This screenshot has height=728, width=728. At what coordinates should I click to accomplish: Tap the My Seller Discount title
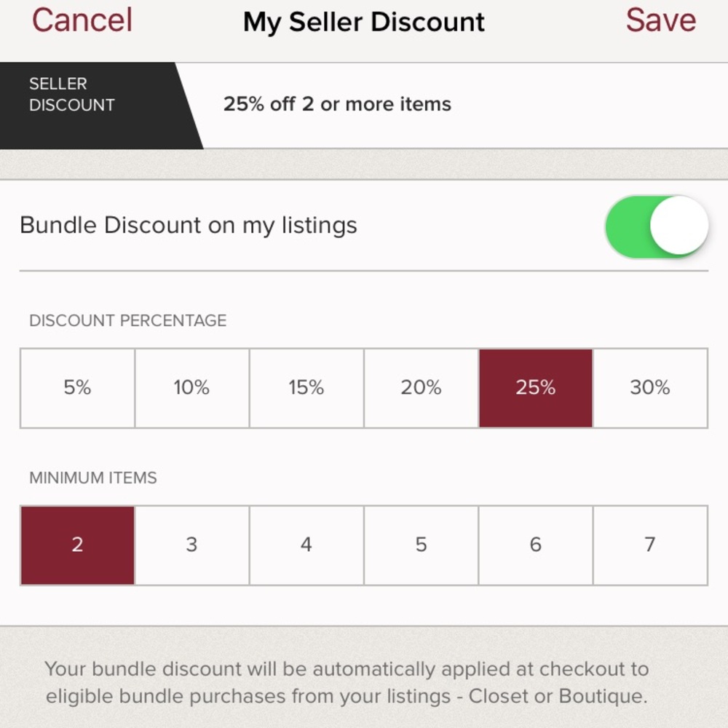pos(364,22)
